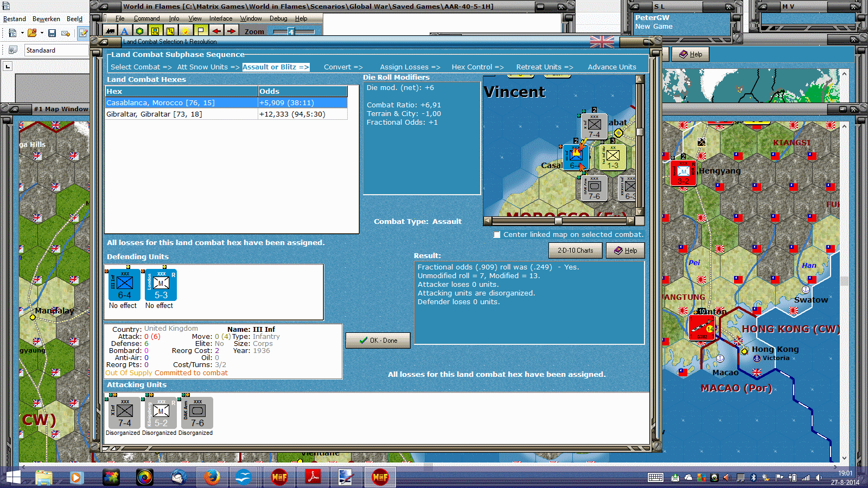Adjust the Zoom slider handle
The width and height of the screenshot is (868, 488).
291,32
